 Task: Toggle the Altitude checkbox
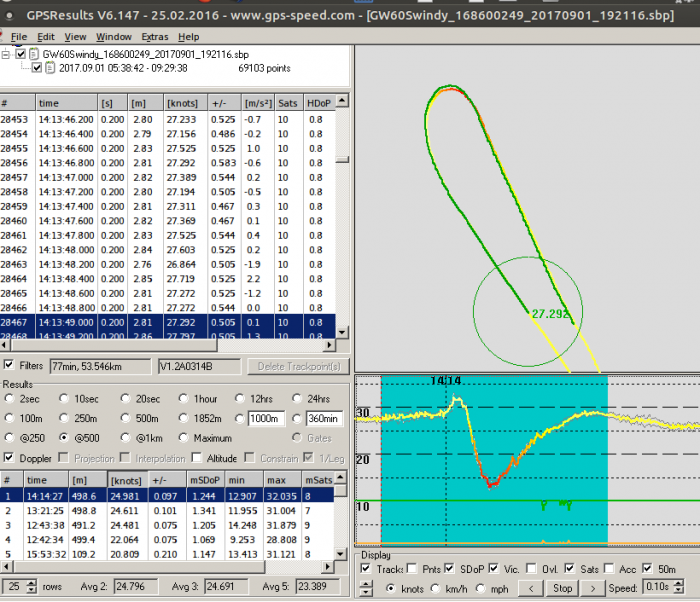pyautogui.click(x=196, y=458)
